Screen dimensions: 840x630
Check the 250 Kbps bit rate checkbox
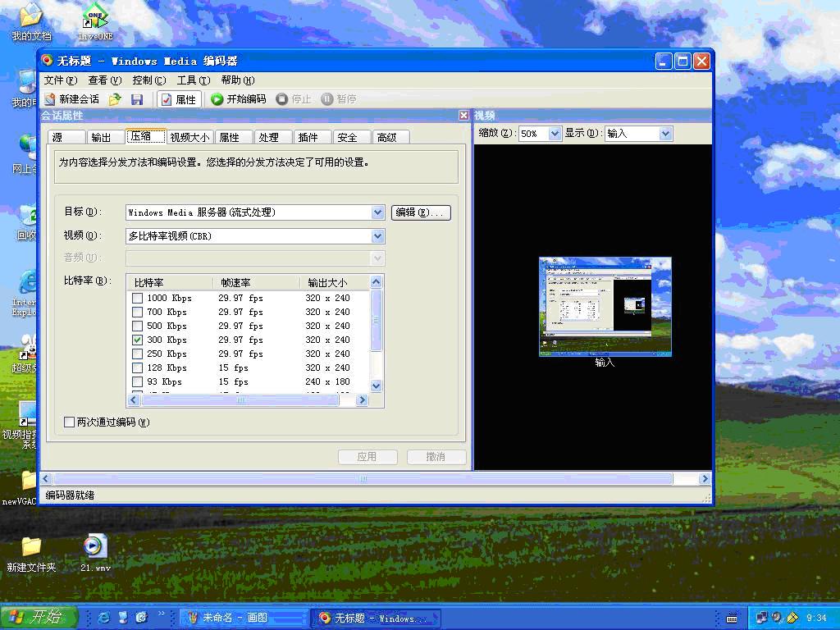pos(138,354)
